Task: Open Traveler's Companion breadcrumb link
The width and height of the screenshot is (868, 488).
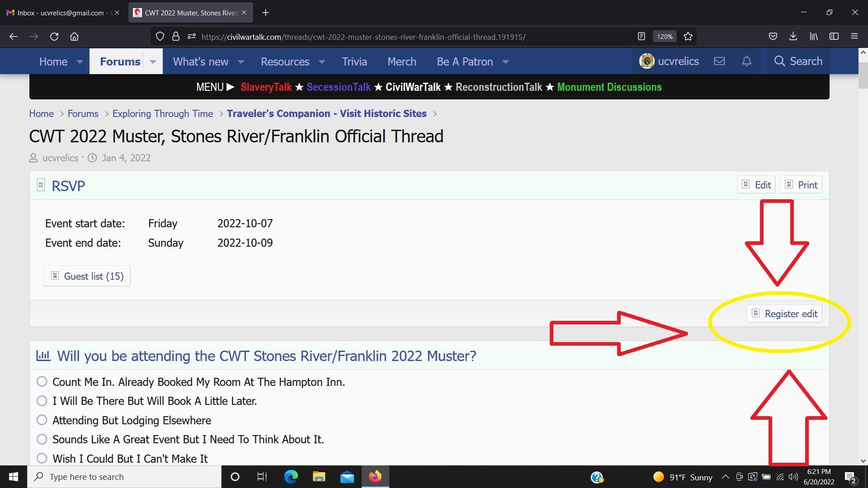Action: click(327, 113)
